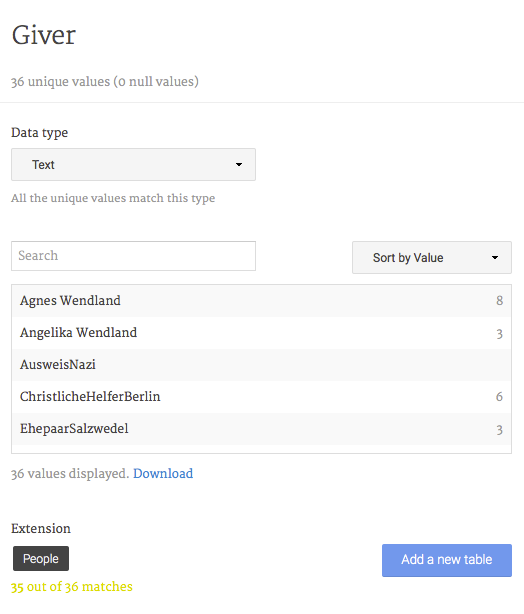Click the Download link

coord(163,473)
